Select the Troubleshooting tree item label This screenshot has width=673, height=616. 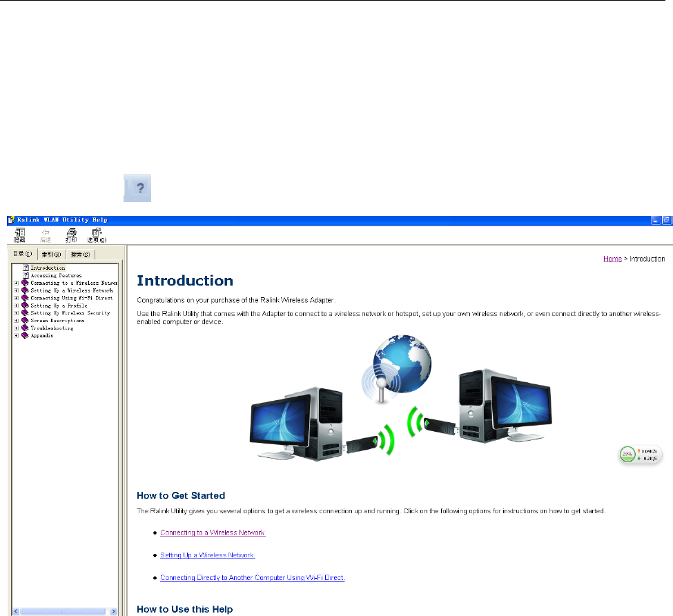[x=52, y=328]
